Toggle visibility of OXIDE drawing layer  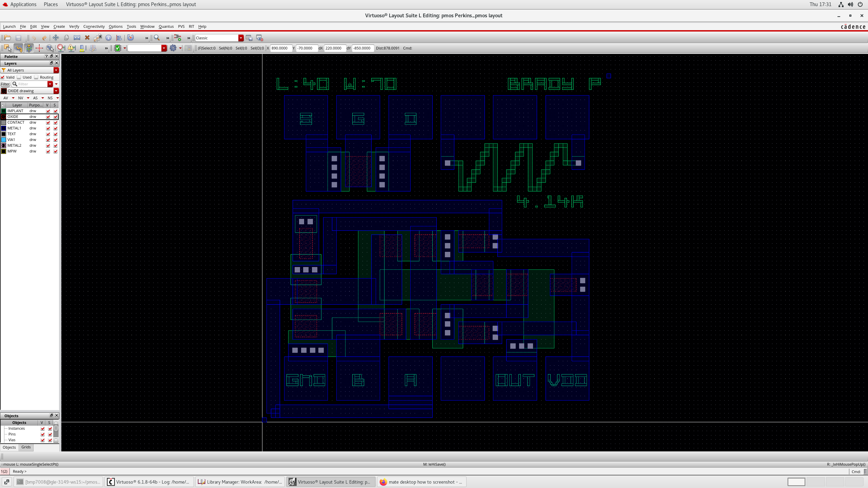[48, 117]
